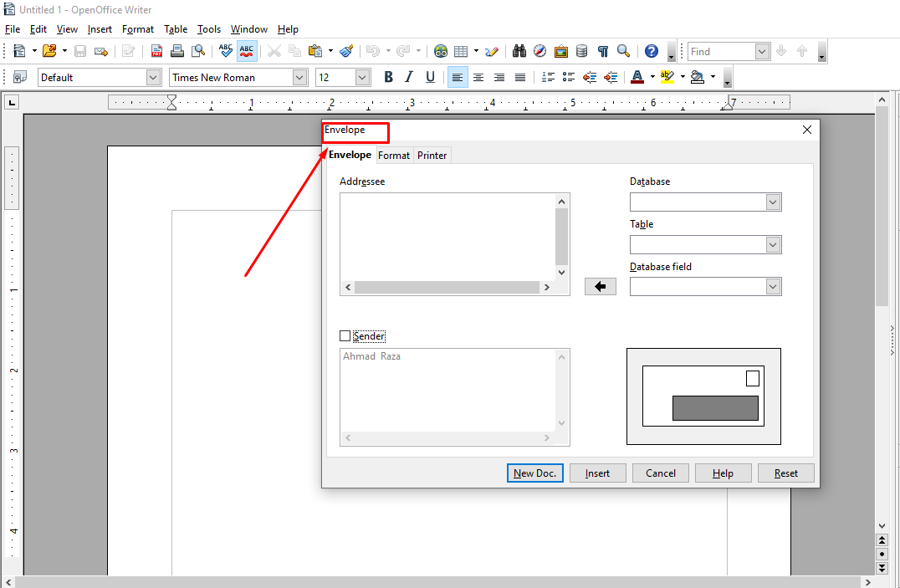Click Increase Indent icon
Viewport: 900px width, 588px height.
tap(611, 77)
